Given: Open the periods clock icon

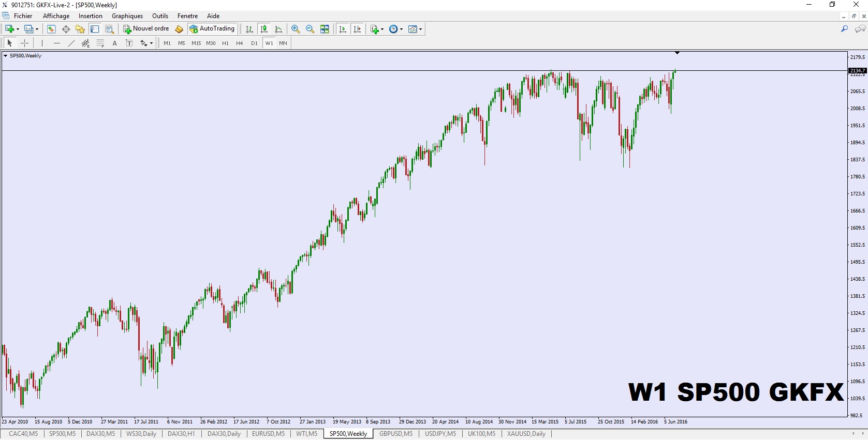Looking at the screenshot, I should pyautogui.click(x=393, y=29).
